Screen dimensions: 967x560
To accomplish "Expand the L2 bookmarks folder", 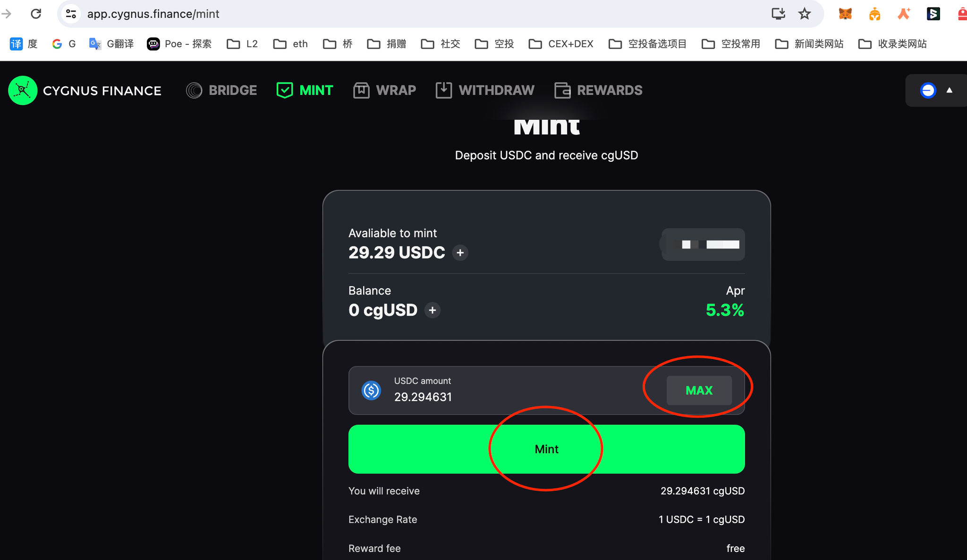I will 242,44.
